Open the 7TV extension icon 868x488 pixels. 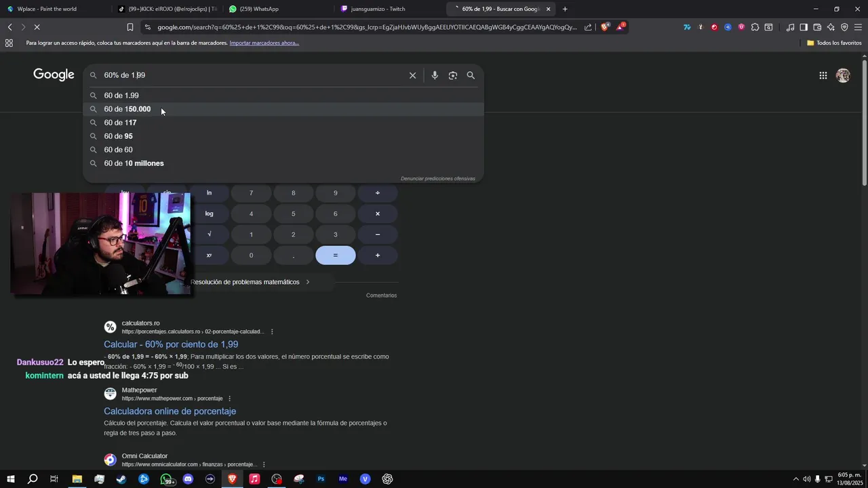687,27
